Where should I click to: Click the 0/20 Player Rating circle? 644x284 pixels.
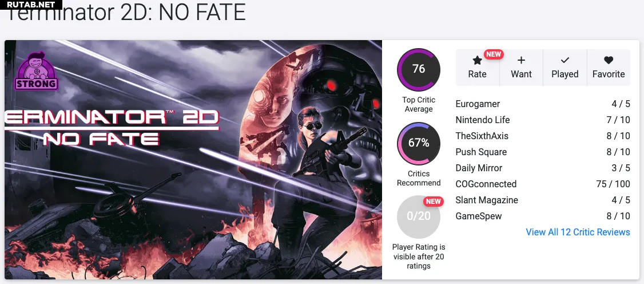point(419,216)
